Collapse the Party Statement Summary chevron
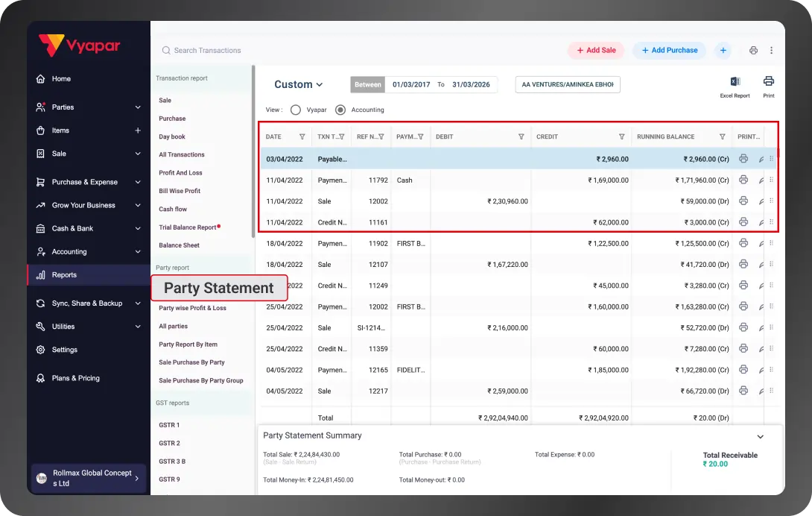This screenshot has height=516, width=812. coord(761,436)
